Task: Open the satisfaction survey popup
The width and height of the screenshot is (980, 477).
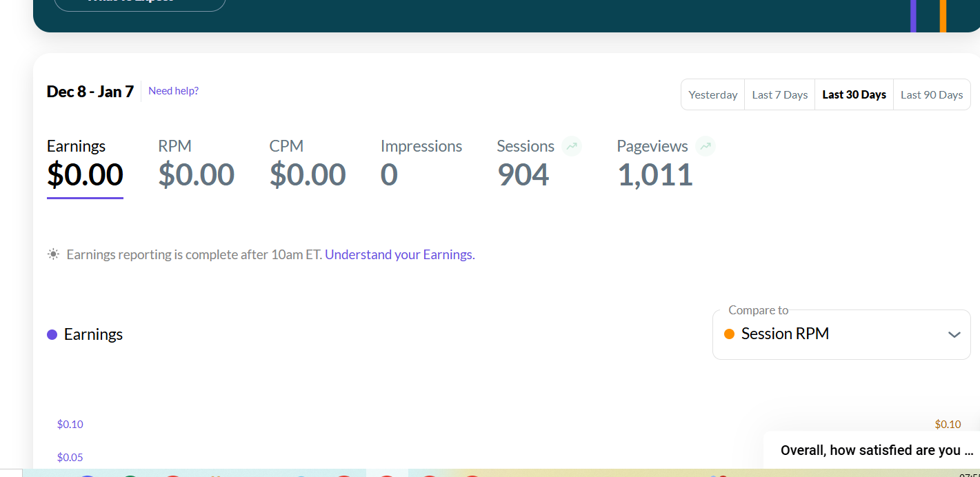Action: click(876, 450)
